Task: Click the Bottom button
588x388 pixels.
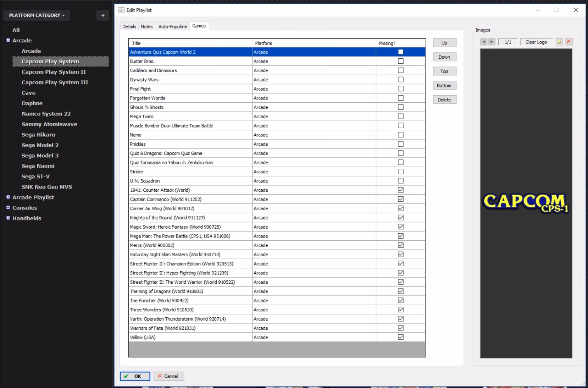Action: coord(444,86)
